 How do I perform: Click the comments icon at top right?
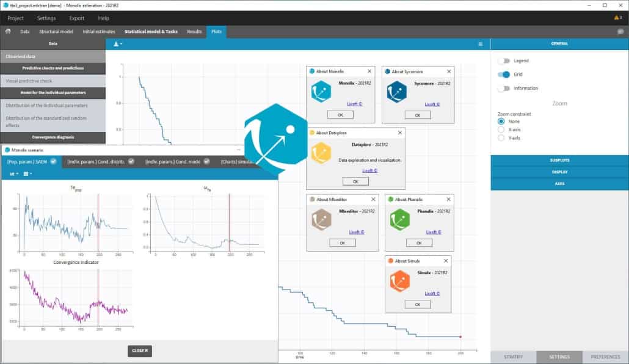(620, 31)
